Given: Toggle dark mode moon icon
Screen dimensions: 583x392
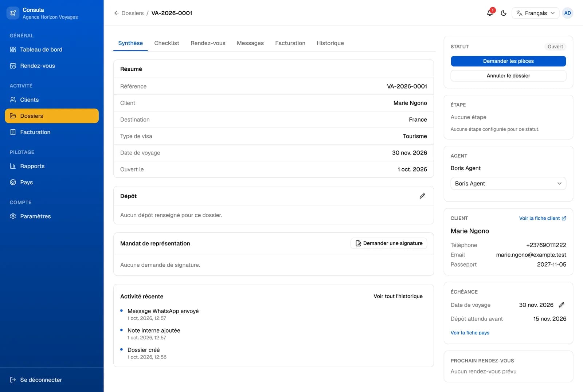Looking at the screenshot, I should click(504, 13).
